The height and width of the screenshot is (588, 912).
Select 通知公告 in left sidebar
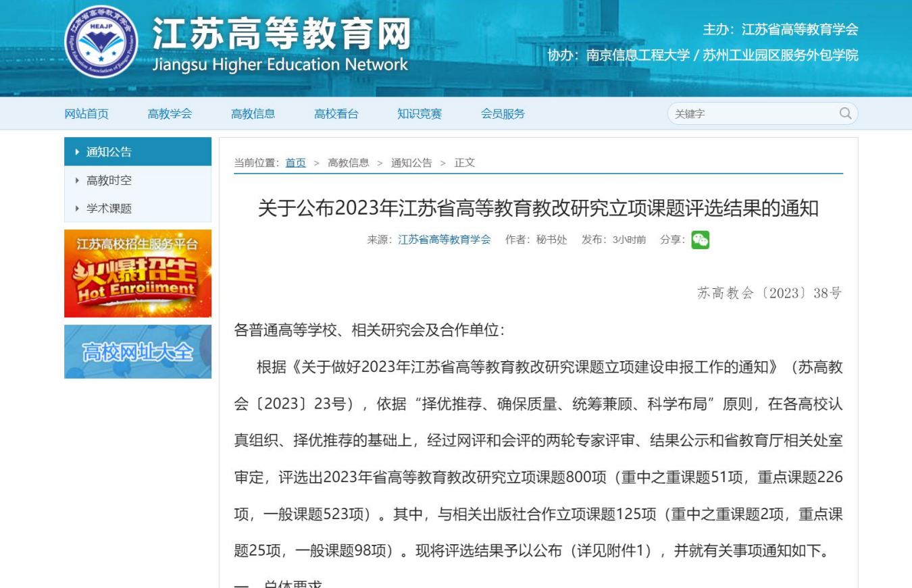coord(109,152)
